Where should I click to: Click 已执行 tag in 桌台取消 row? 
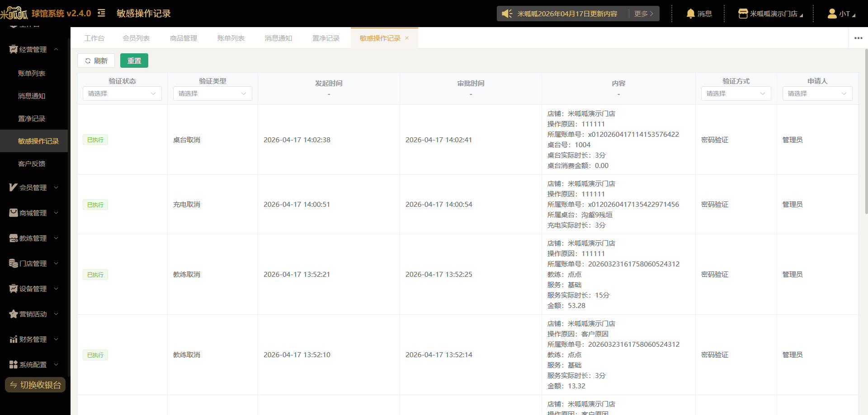coord(95,140)
